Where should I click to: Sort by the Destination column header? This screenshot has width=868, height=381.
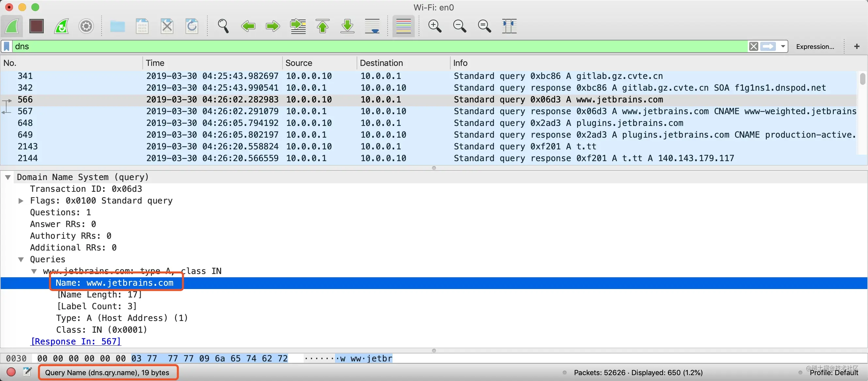tap(403, 63)
